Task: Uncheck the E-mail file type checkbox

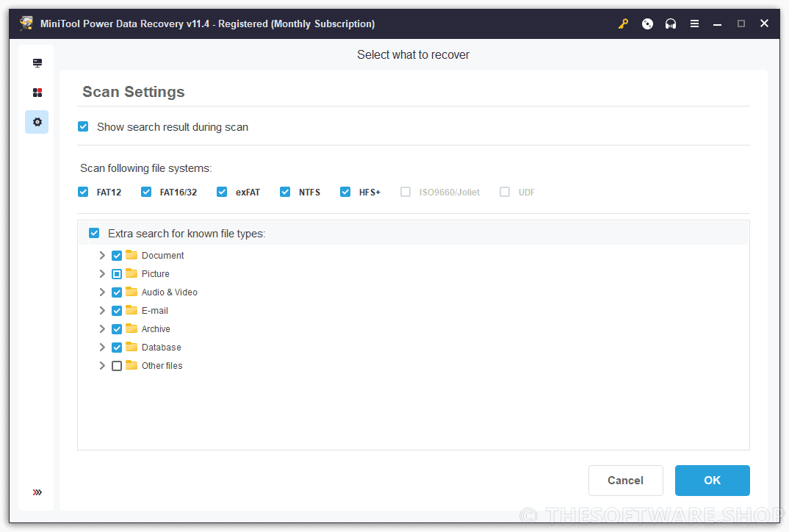Action: click(x=117, y=311)
